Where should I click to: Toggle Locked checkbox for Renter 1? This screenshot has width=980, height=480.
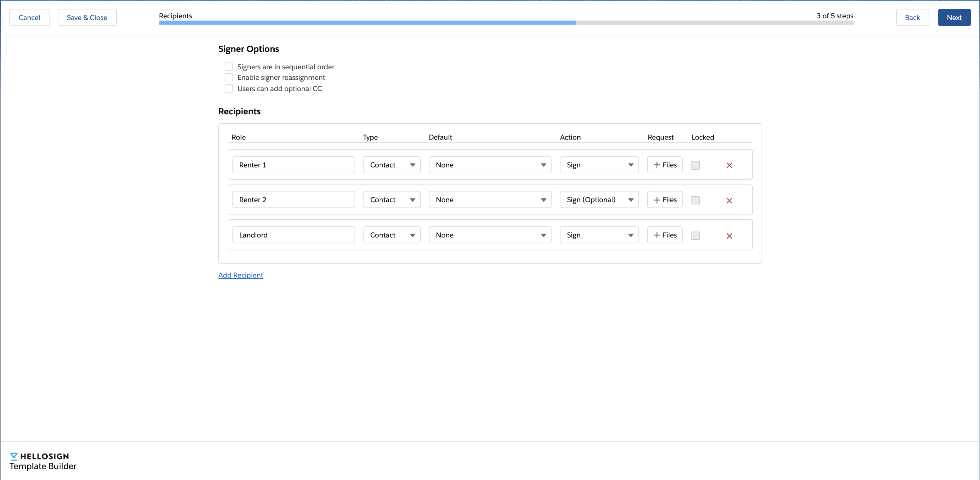pyautogui.click(x=695, y=165)
